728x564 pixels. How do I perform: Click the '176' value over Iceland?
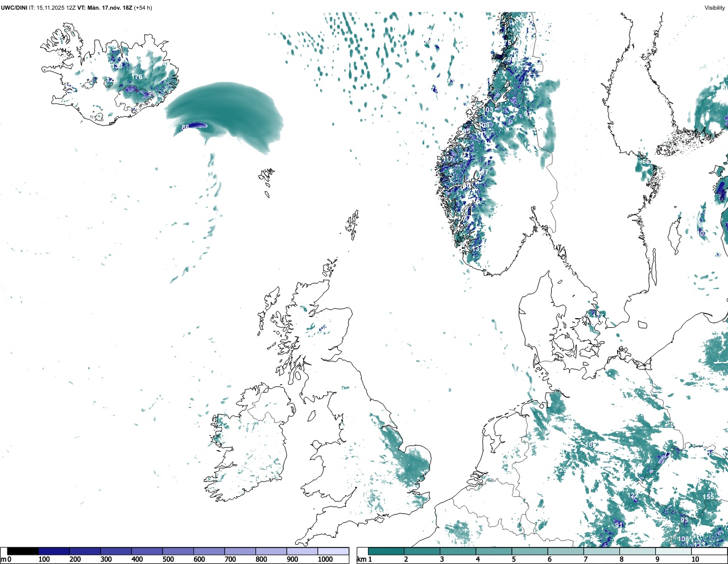pos(137,77)
